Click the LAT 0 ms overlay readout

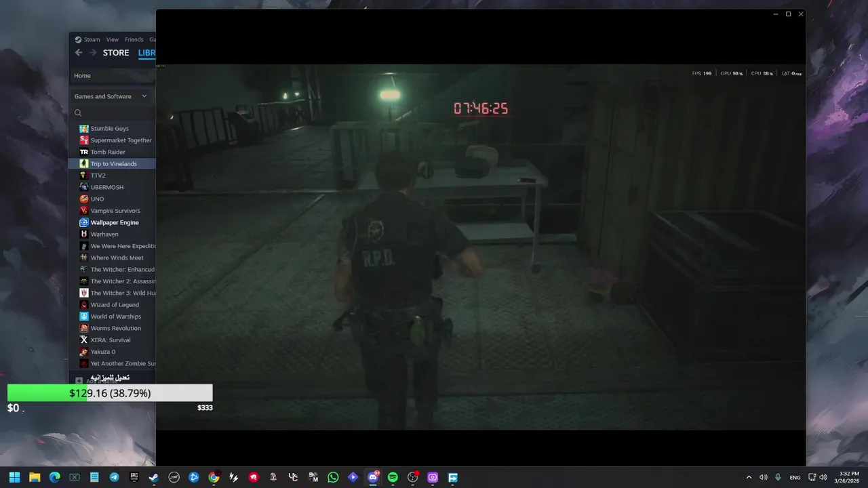791,73
